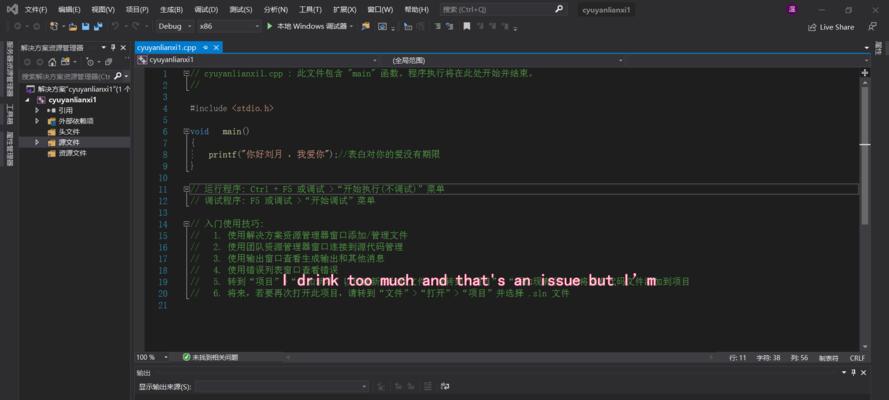The width and height of the screenshot is (889, 400).
Task: Expand the 引用 node
Action: 37,110
